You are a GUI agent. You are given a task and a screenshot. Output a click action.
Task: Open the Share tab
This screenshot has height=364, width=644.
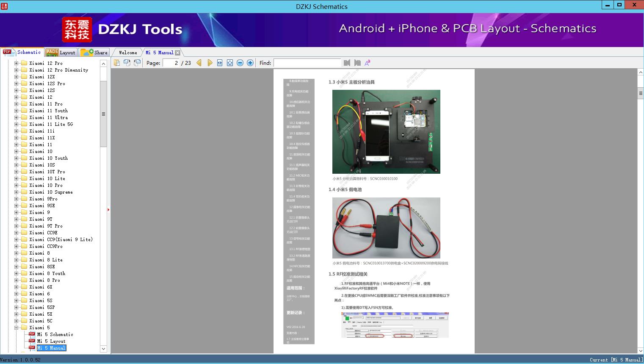[94, 52]
